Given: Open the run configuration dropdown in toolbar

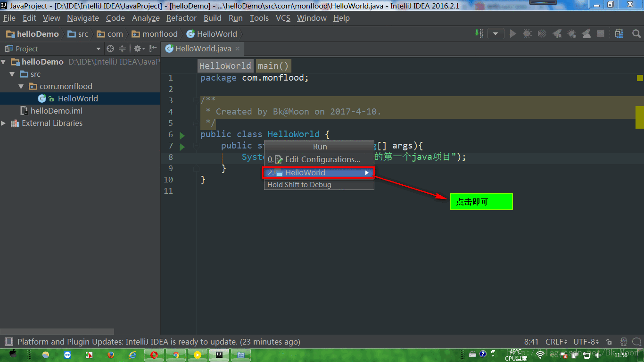Looking at the screenshot, I should tap(495, 33).
